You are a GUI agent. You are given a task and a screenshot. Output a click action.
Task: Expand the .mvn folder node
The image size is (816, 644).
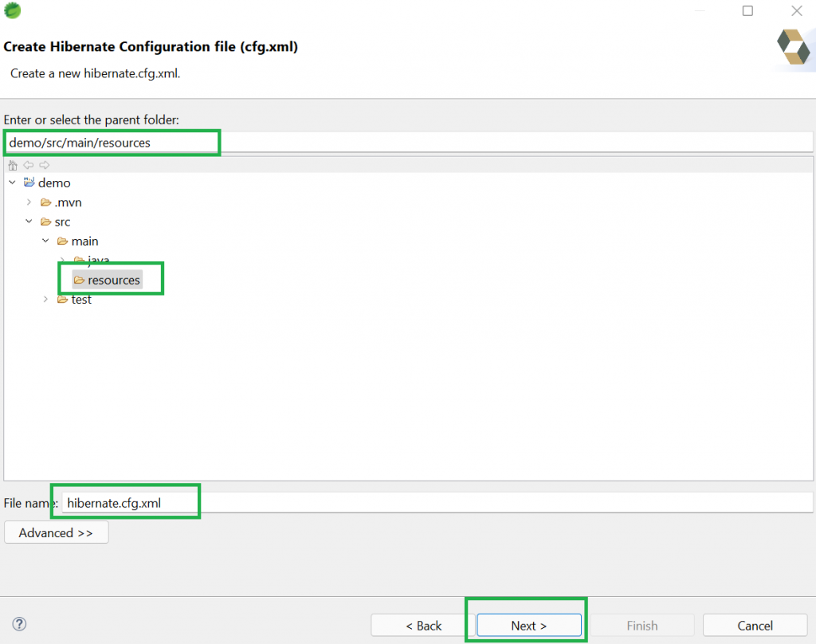[x=29, y=202]
